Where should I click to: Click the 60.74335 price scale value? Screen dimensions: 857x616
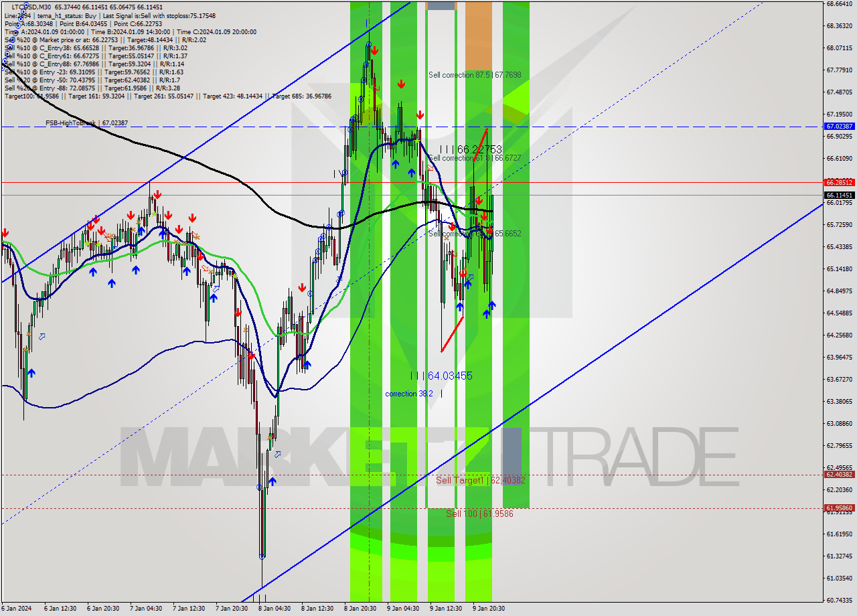(840, 600)
